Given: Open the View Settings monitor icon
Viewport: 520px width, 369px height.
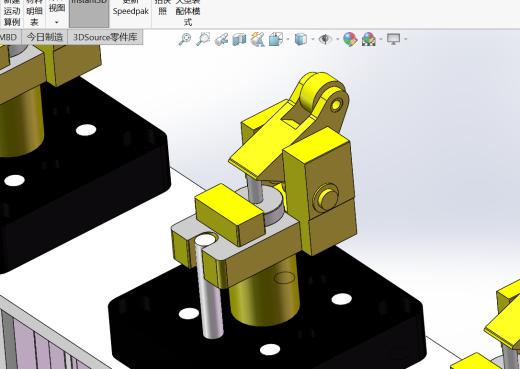Looking at the screenshot, I should (x=393, y=39).
